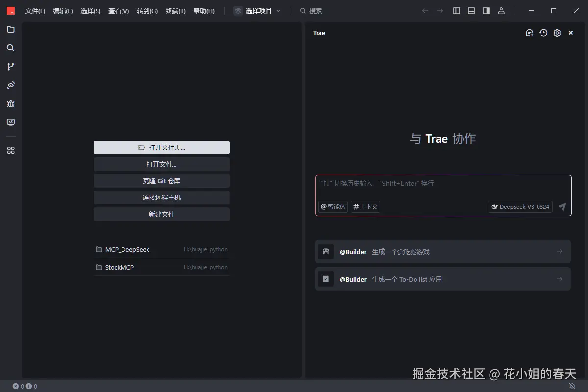
Task: Open the 查看(V) menu
Action: click(119, 11)
